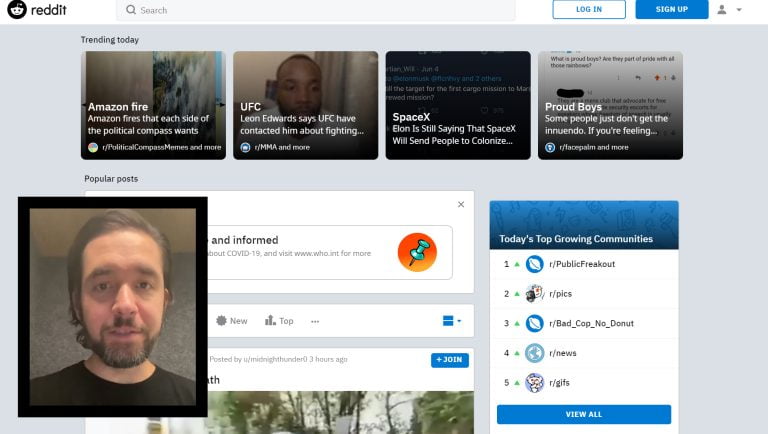Click the reddit wordmark in header

pos(48,10)
